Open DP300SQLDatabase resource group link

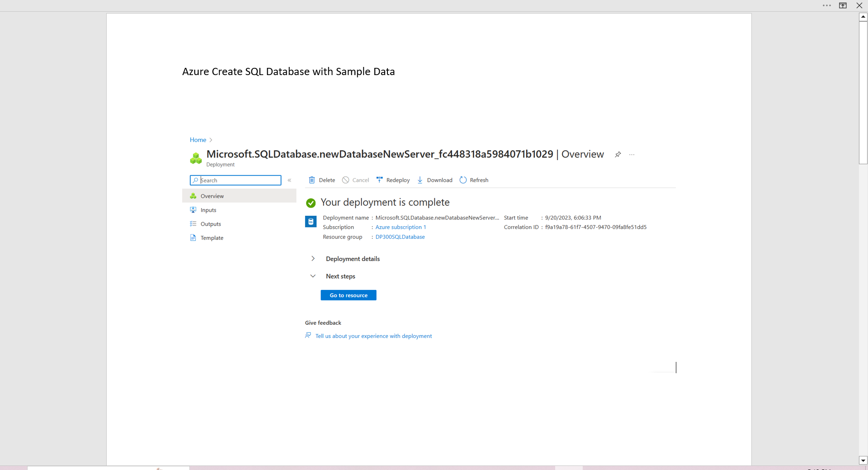point(400,237)
